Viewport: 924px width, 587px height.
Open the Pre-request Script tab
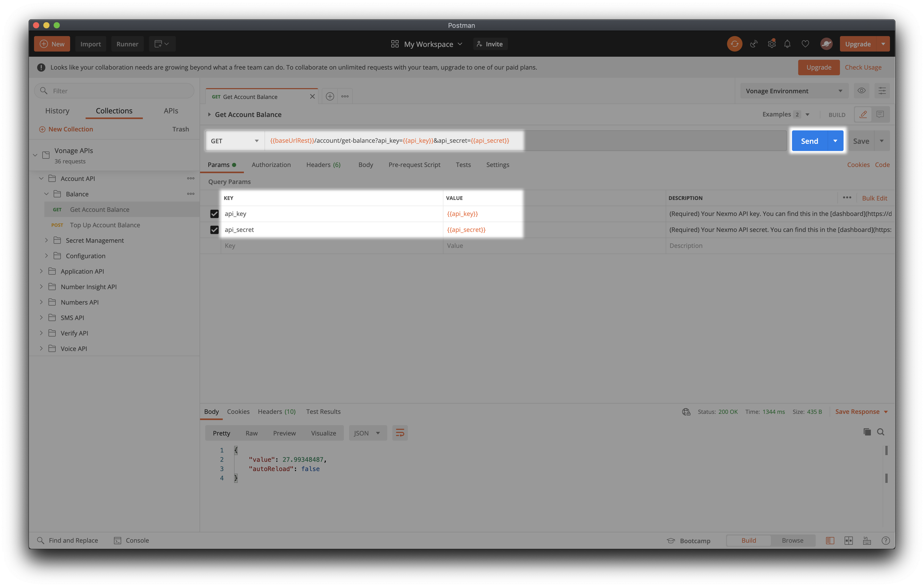pyautogui.click(x=414, y=164)
